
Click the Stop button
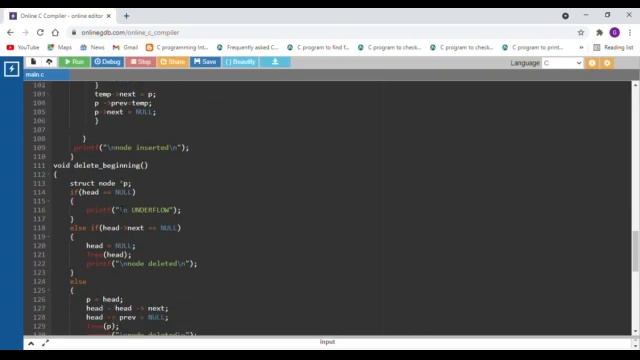pyautogui.click(x=141, y=62)
